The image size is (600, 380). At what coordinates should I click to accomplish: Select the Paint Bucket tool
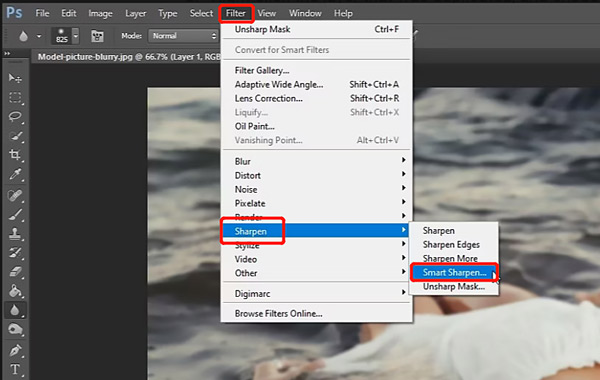pos(15,291)
